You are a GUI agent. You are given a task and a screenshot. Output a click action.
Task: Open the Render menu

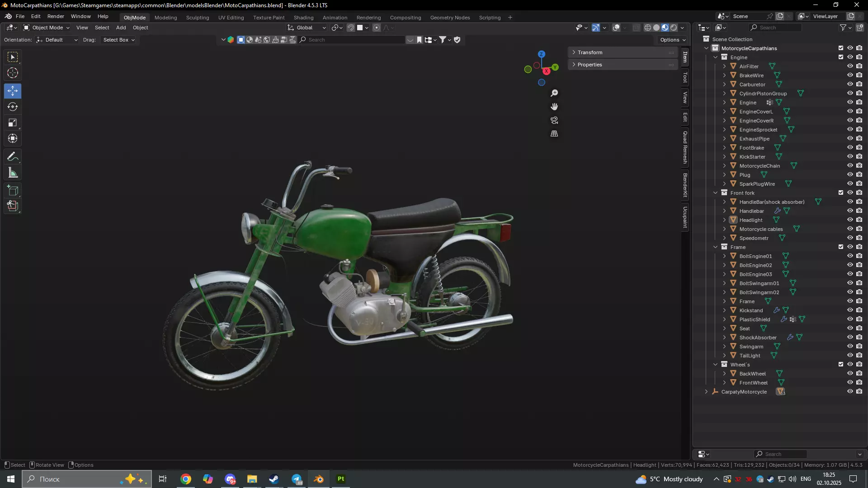coord(56,16)
